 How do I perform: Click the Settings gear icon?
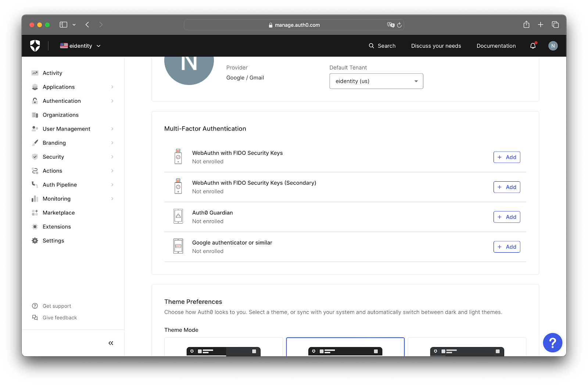coord(35,240)
